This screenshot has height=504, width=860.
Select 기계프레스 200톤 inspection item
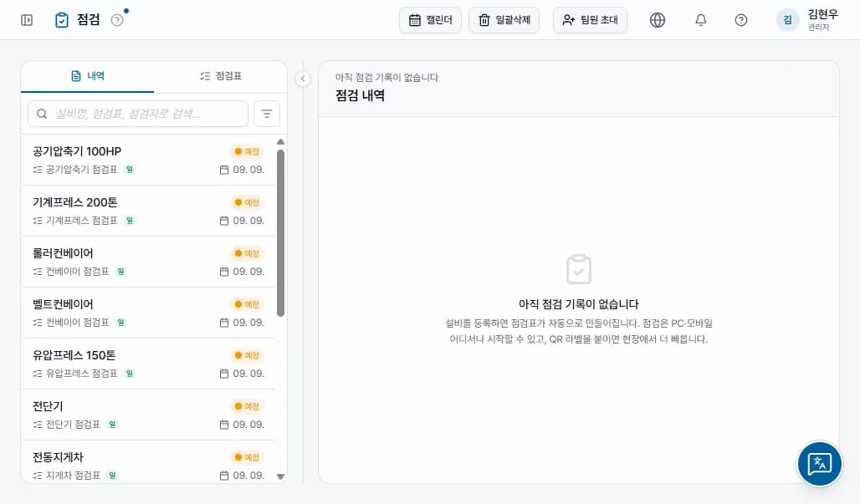148,211
